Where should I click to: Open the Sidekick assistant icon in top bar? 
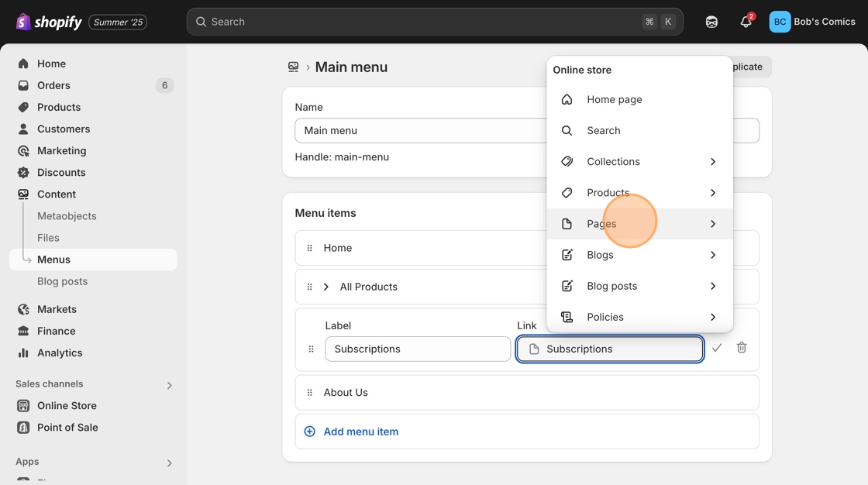(x=711, y=22)
